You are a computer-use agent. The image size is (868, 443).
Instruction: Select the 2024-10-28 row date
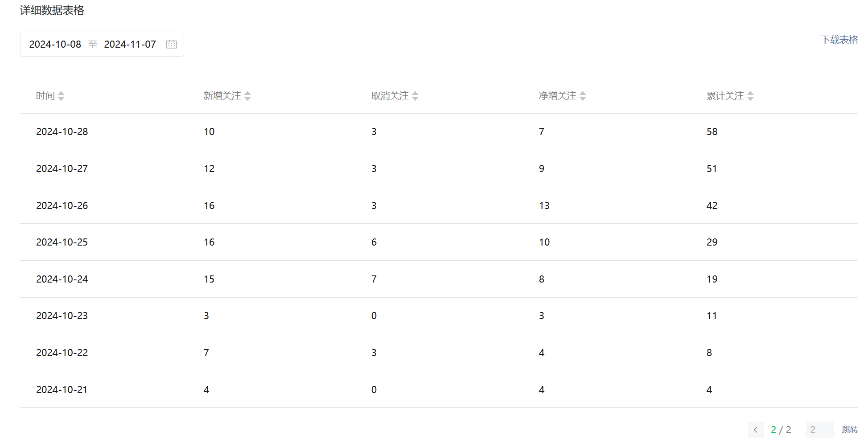(x=62, y=131)
